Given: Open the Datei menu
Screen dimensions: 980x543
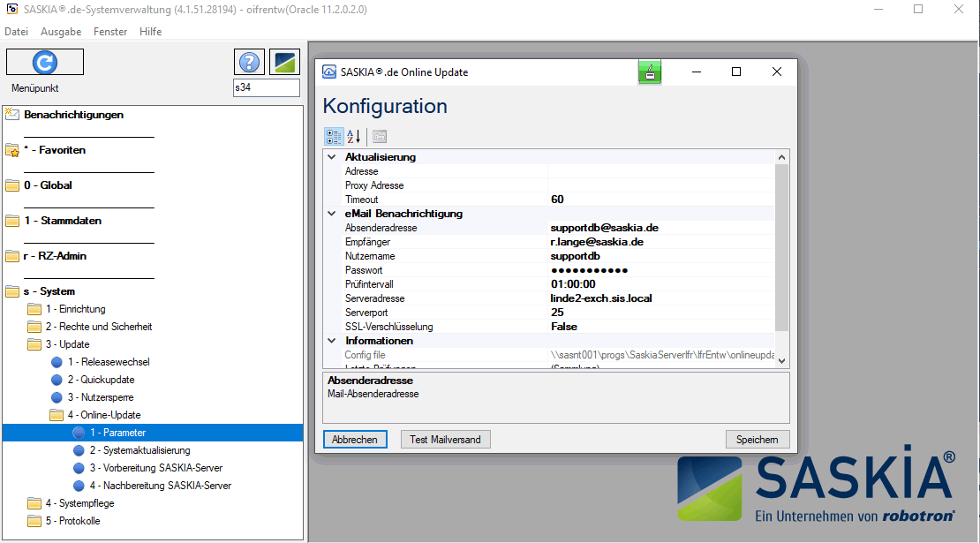Looking at the screenshot, I should point(16,32).
